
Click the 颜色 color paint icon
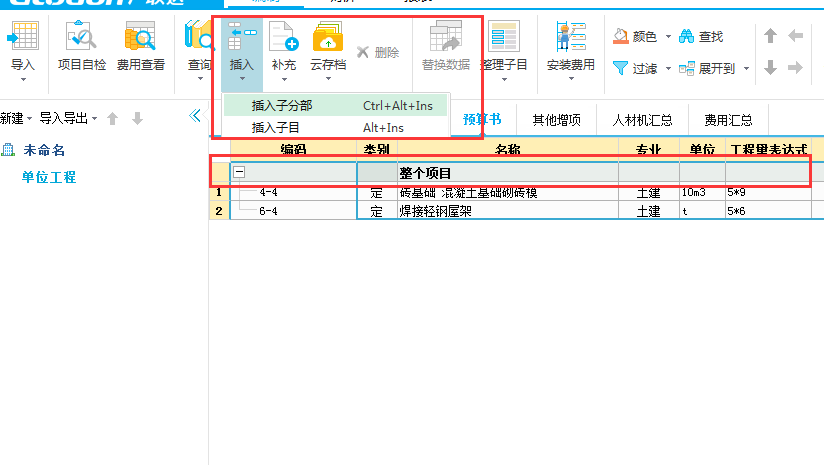pos(621,36)
